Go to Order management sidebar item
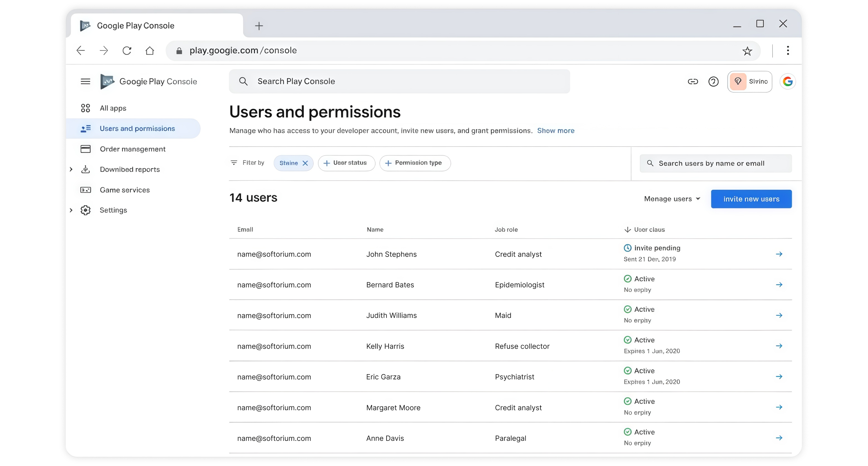The height and width of the screenshot is (466, 868). point(133,149)
